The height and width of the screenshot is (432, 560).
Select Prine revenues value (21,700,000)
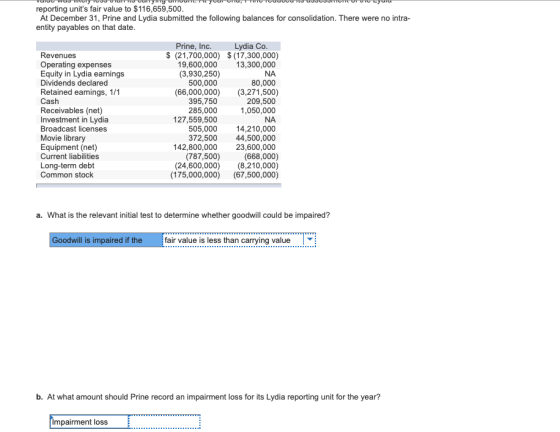197,55
